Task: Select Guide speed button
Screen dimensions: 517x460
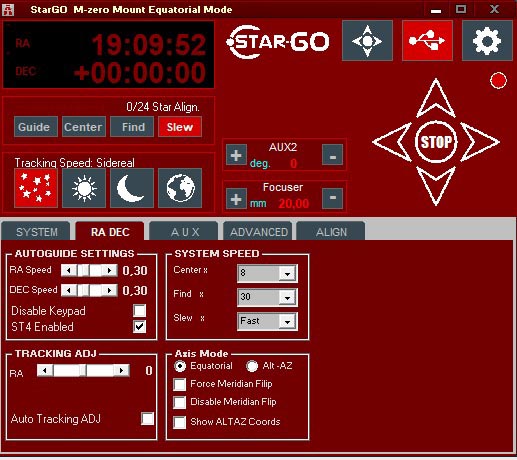Action: 36,127
